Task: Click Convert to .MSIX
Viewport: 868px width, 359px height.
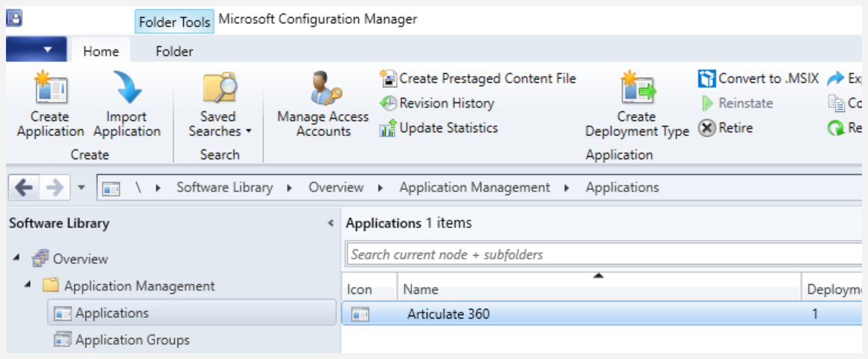Action: coord(759,79)
